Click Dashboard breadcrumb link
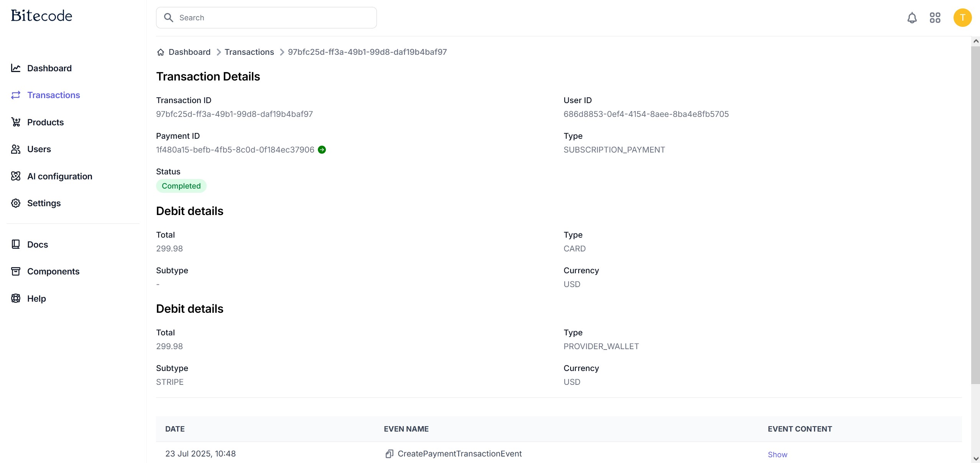Screen dimensions: 980x463 189,52
